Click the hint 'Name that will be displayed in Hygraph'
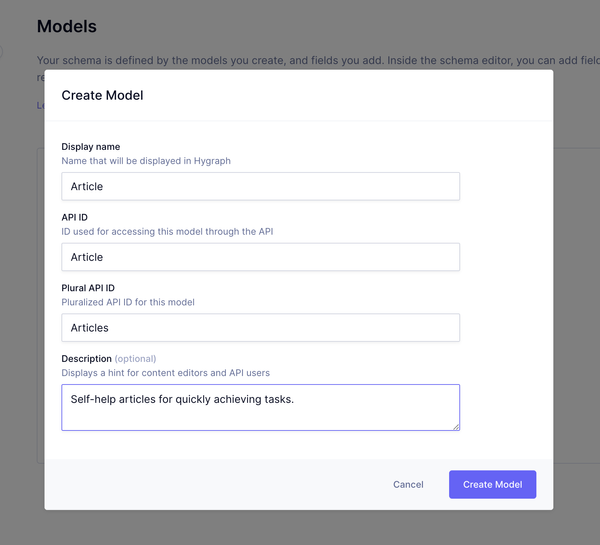600x545 pixels. (146, 161)
